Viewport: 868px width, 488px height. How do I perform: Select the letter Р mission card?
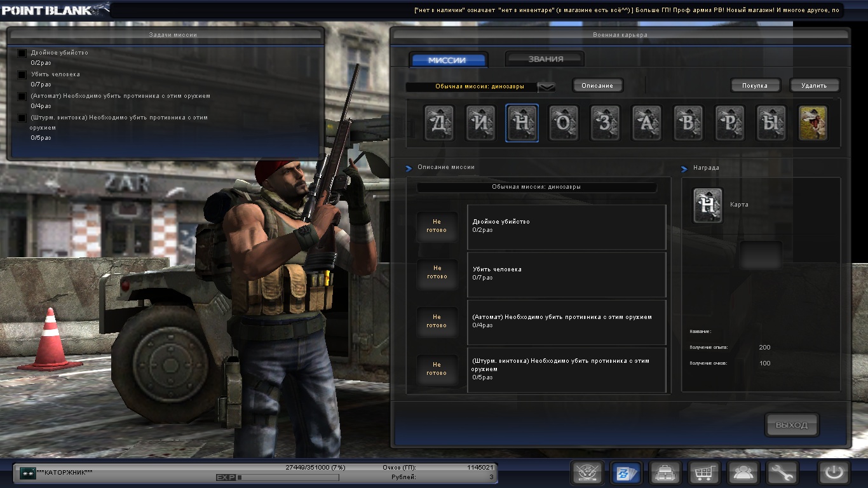(x=730, y=123)
